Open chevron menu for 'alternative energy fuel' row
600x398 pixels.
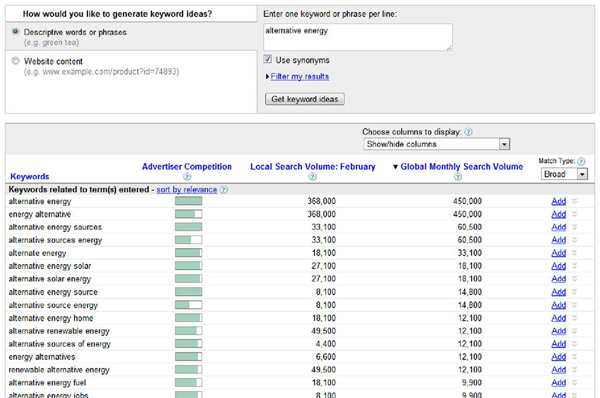574,383
